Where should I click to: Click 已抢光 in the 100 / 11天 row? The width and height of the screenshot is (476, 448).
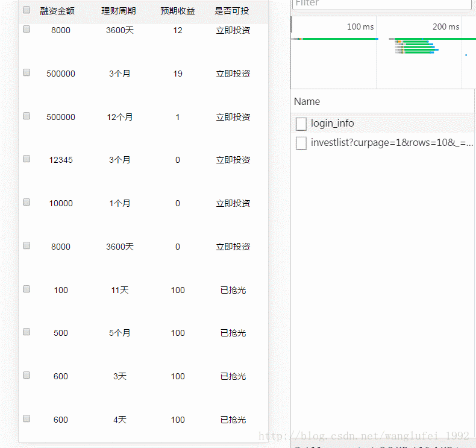pos(233,290)
